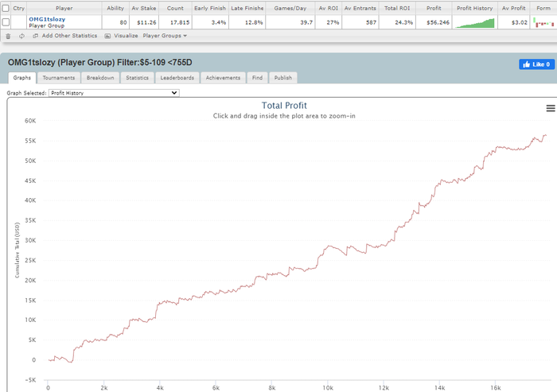This screenshot has height=392, width=557.
Task: Click the Visualize chart icon
Action: (x=107, y=36)
